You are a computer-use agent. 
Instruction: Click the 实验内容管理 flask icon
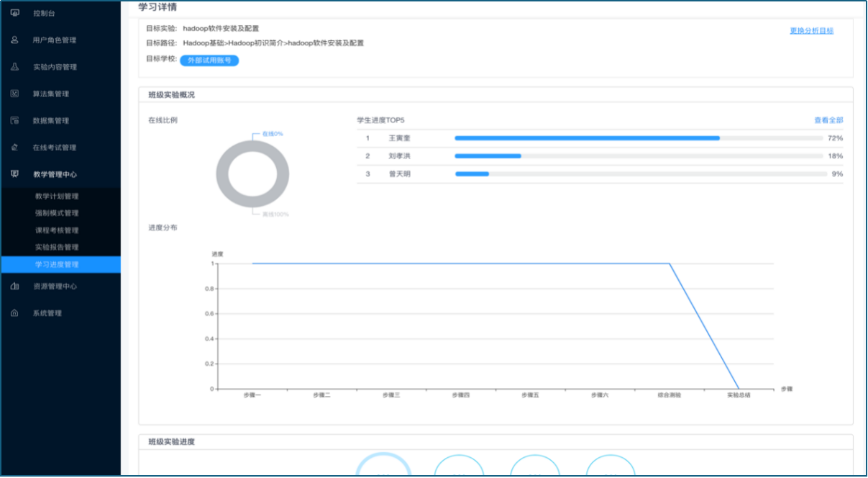(14, 67)
